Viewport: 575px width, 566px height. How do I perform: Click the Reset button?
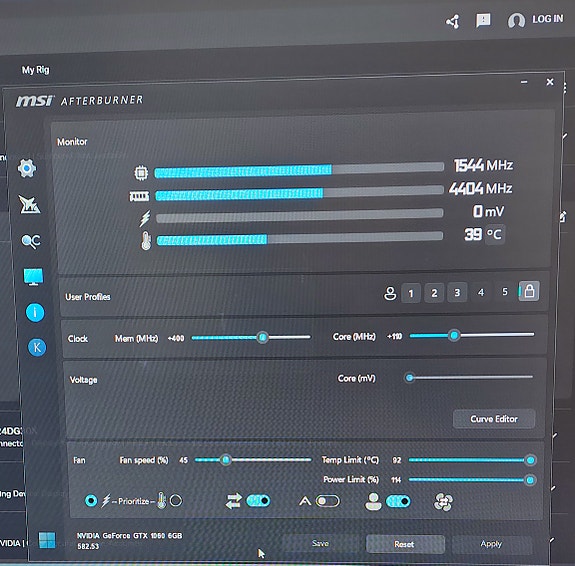pyautogui.click(x=404, y=544)
